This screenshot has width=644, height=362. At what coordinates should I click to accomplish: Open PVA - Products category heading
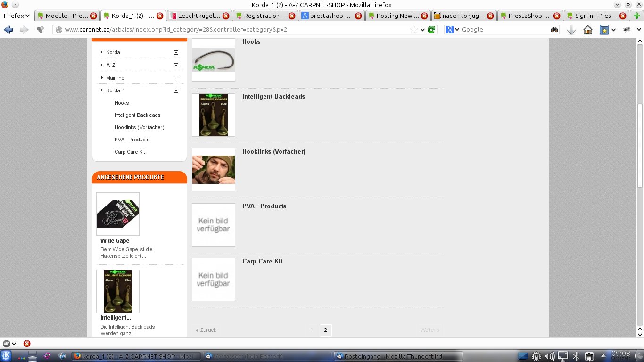tap(264, 206)
